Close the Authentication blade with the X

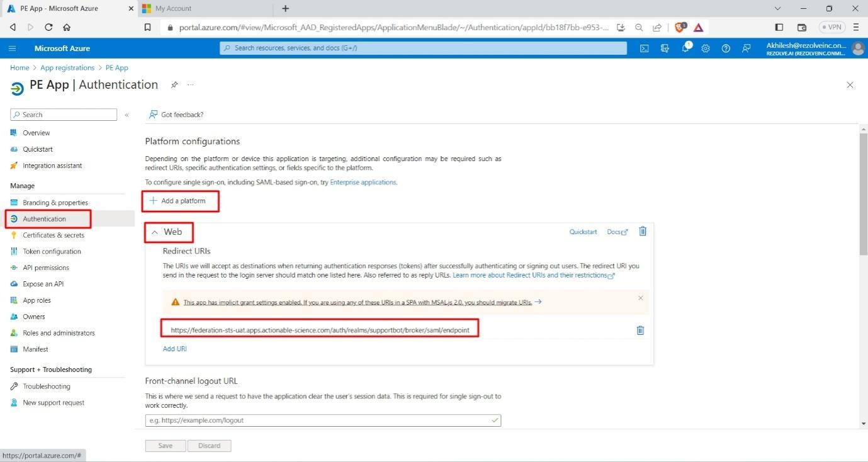click(850, 85)
